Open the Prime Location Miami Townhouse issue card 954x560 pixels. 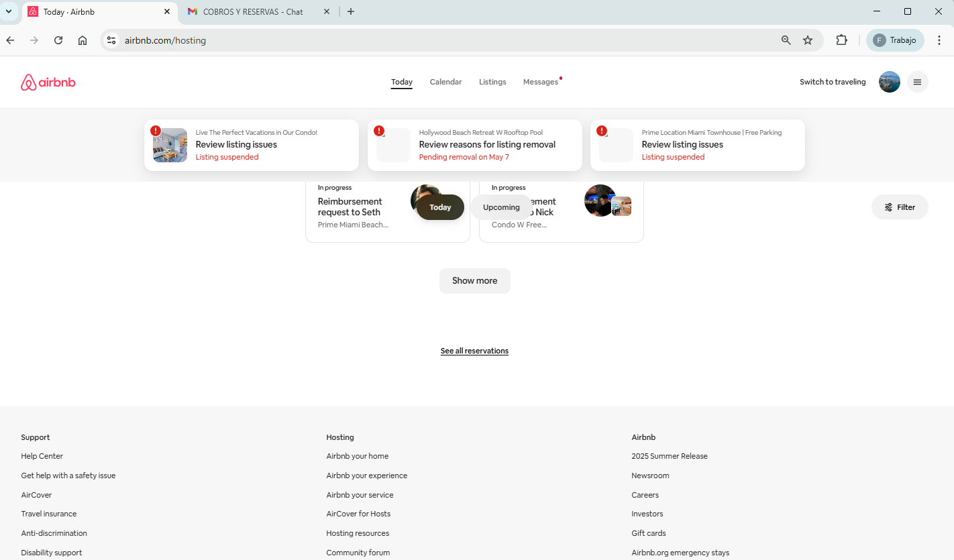698,145
